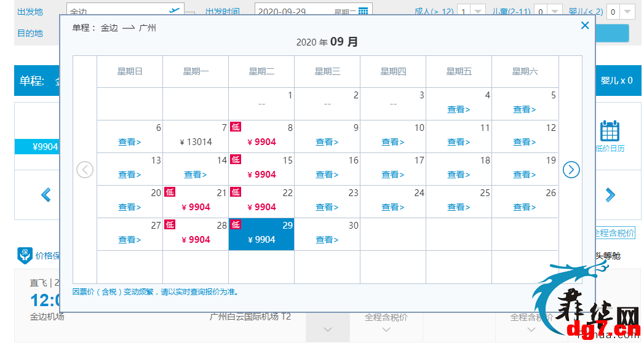Close the low-price calendar popup
Viewport: 644px width, 343px height.
pos(585,25)
